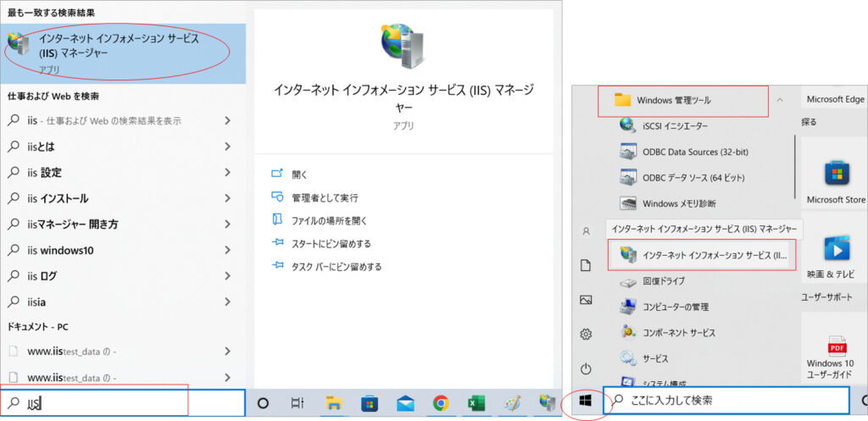Open Mail from the taskbar
This screenshot has width=868, height=421.
[405, 403]
